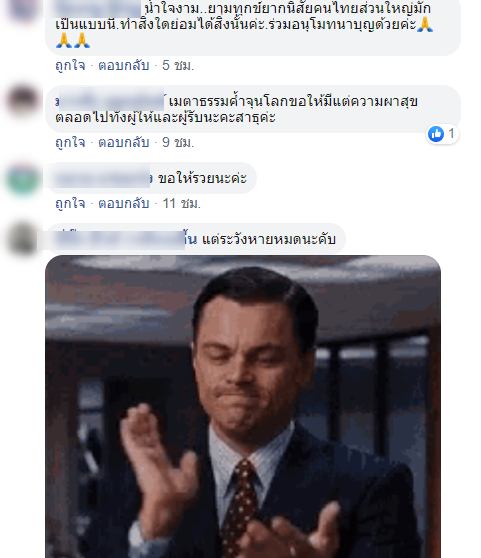Open the reaction count "1" beside thumbs-up
Image resolution: width=481 pixels, height=558 pixels.
(451, 134)
